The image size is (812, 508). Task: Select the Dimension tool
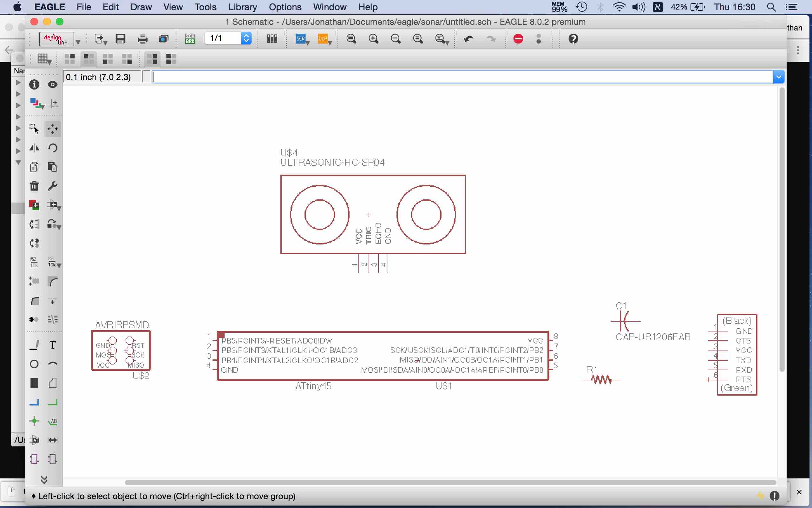click(x=53, y=440)
